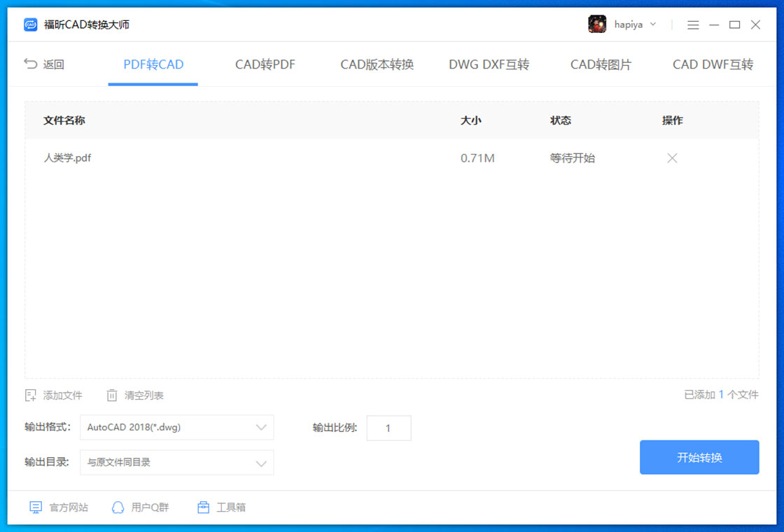Select the DWG DXF互转 tab
Screen dimensions: 784x532
pos(489,64)
